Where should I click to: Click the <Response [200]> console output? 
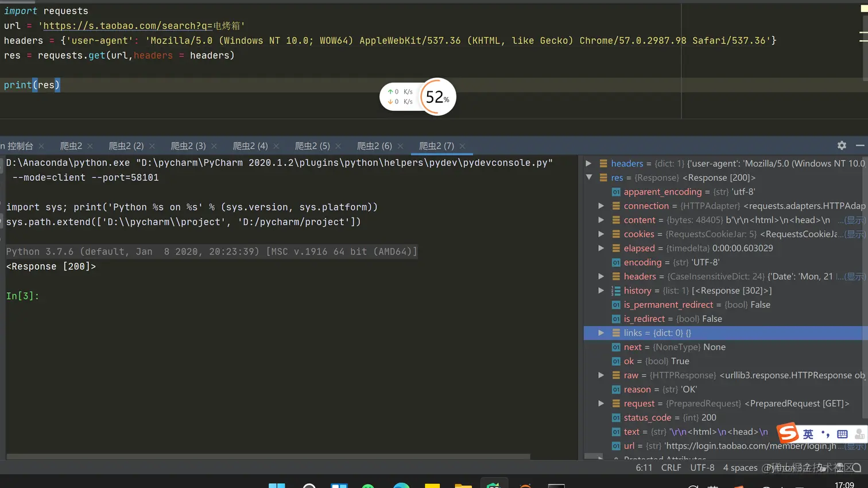tap(51, 266)
